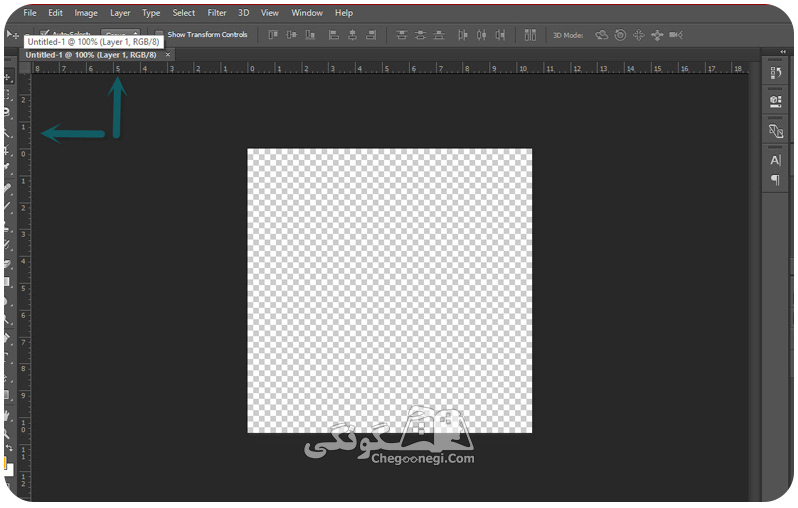Open the Auto-Select Group dropdown
The width and height of the screenshot is (798, 508).
point(121,34)
